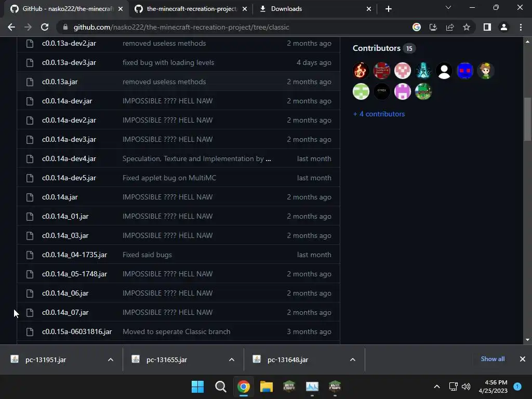Open the volume control in system tray
Screen dimensions: 532x399
point(466,387)
